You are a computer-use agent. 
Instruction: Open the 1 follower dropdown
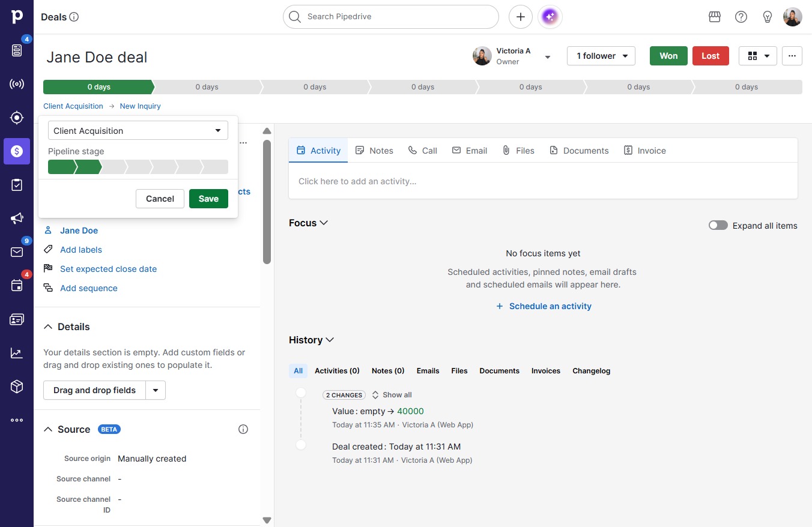tap(601, 56)
